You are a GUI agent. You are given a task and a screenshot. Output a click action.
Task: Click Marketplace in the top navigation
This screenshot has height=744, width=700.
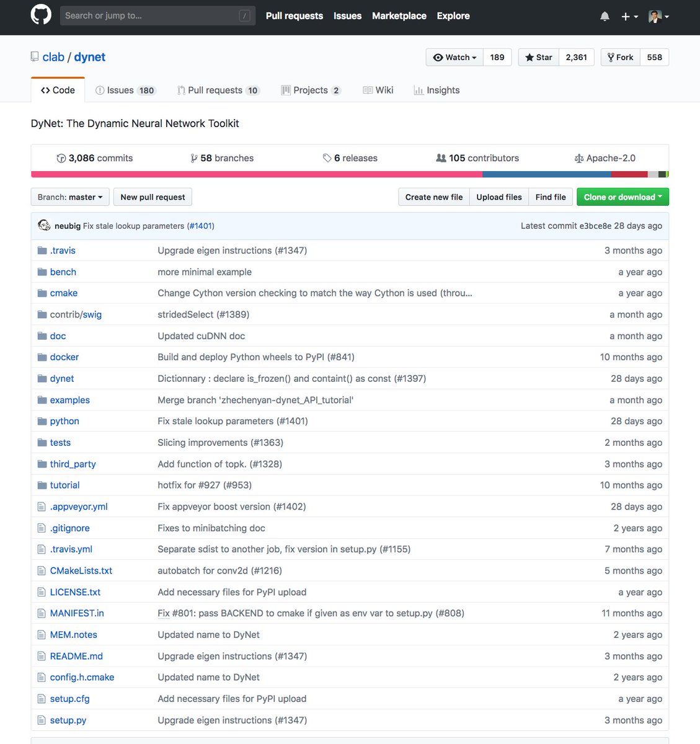[399, 16]
